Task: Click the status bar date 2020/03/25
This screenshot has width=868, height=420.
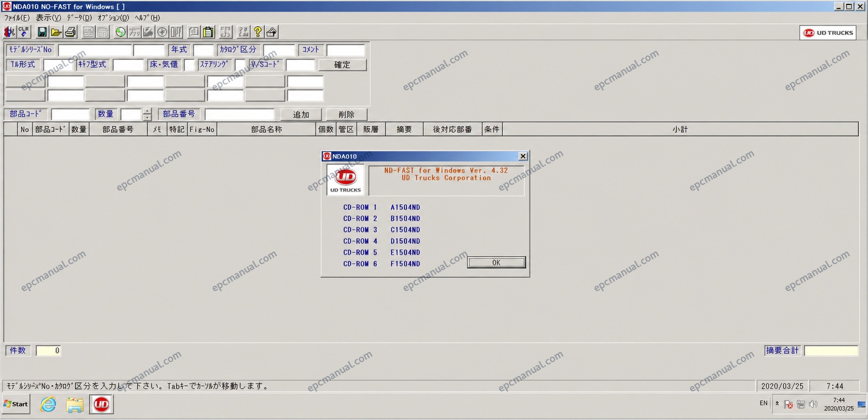Action: 782,386
